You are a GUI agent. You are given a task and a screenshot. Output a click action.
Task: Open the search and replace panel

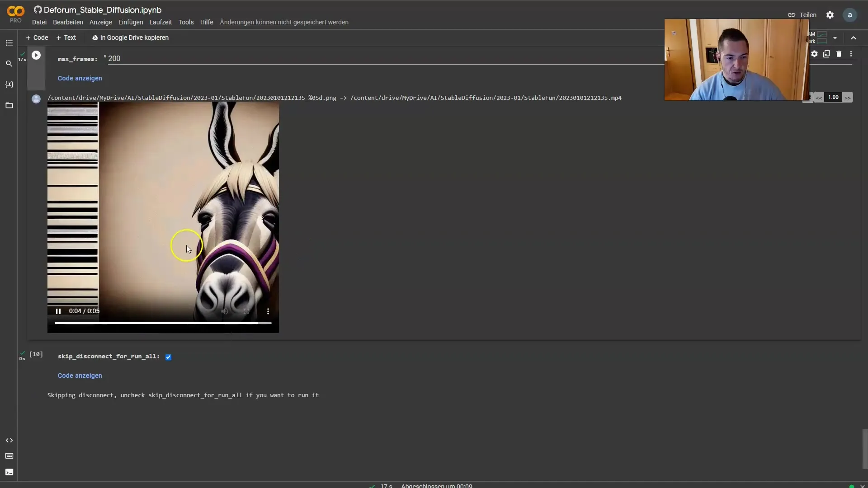(9, 64)
